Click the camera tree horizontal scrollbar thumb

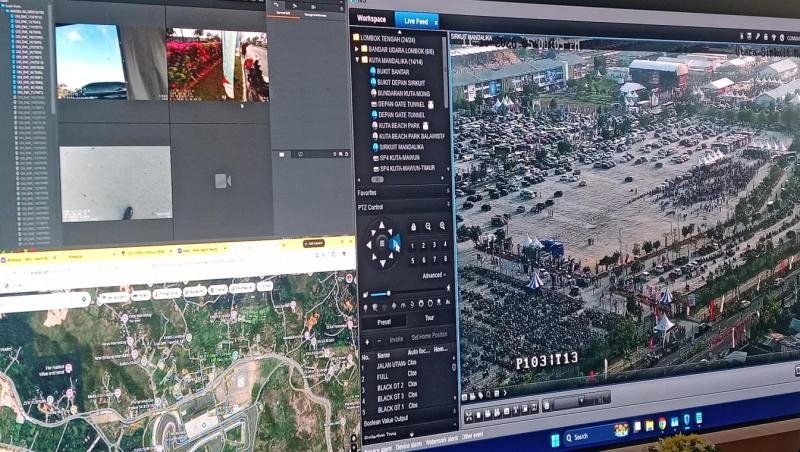point(377,180)
